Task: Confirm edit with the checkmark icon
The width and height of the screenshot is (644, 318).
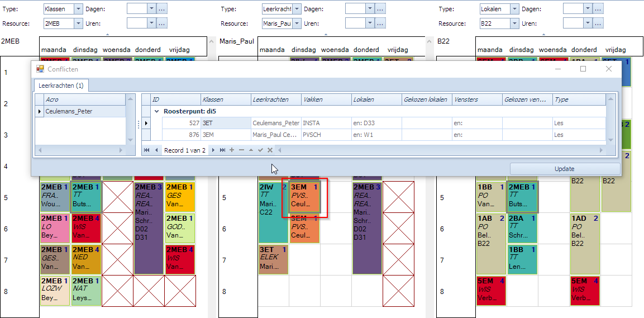Action: [260, 150]
